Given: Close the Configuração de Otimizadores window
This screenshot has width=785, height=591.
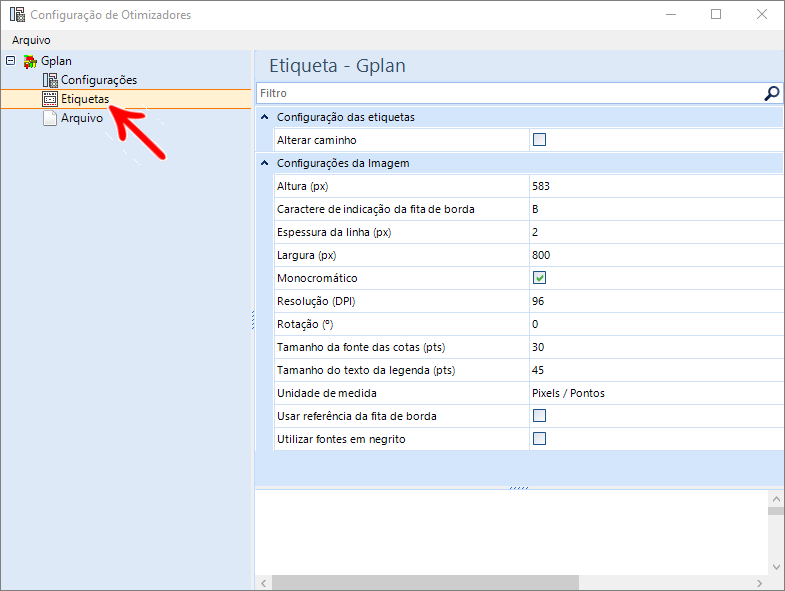Looking at the screenshot, I should pos(761,14).
